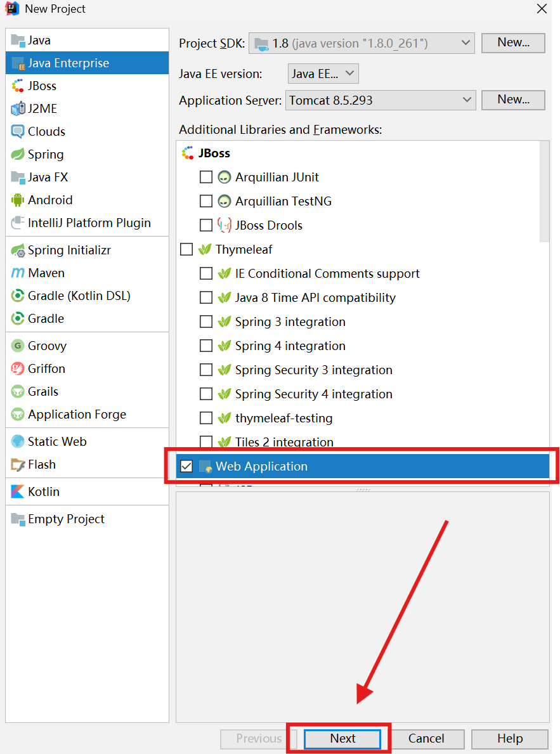Click the frameworks list vertical scrollbar
The image size is (560, 754).
point(544,190)
